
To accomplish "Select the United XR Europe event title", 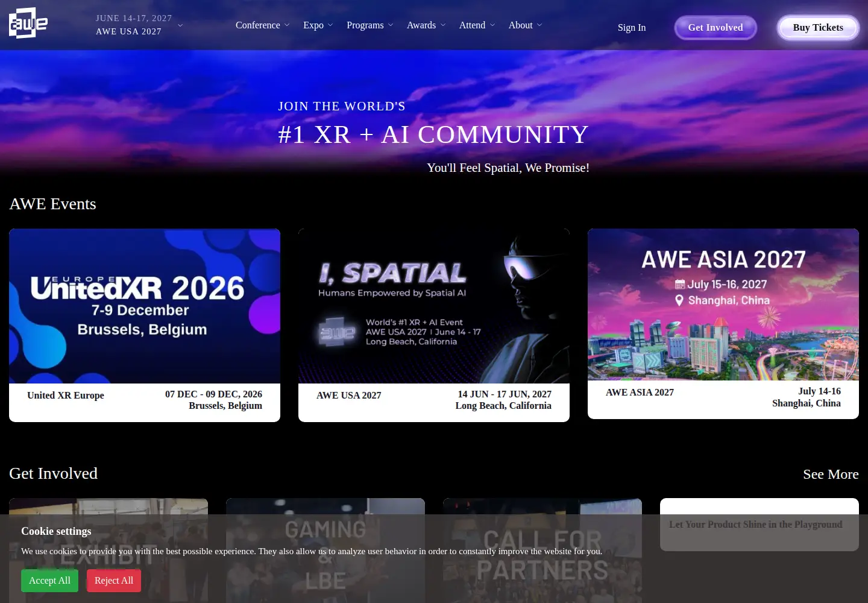I will click(x=66, y=396).
